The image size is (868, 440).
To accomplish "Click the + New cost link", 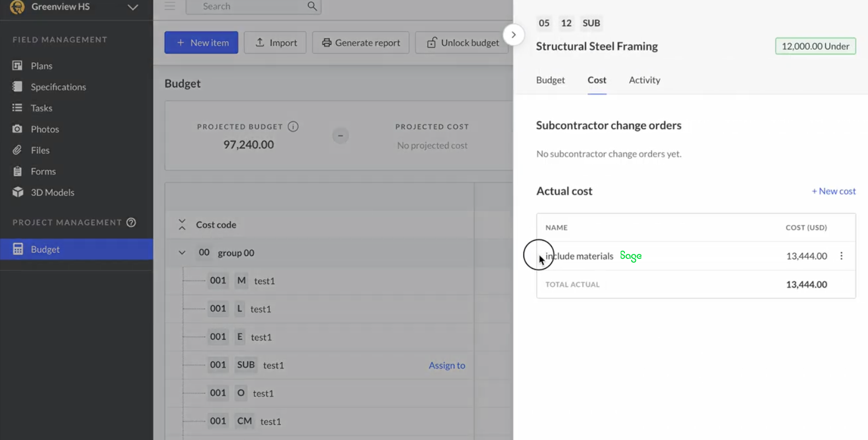I will [x=833, y=191].
